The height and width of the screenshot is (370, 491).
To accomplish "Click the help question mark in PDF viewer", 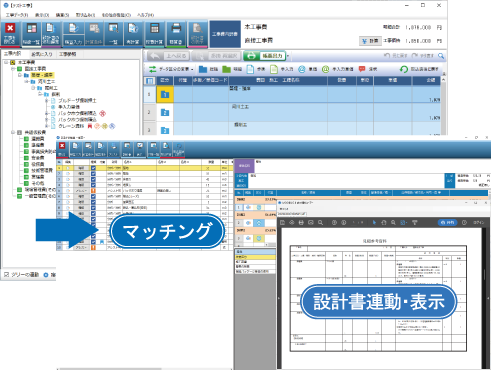I will [464, 222].
